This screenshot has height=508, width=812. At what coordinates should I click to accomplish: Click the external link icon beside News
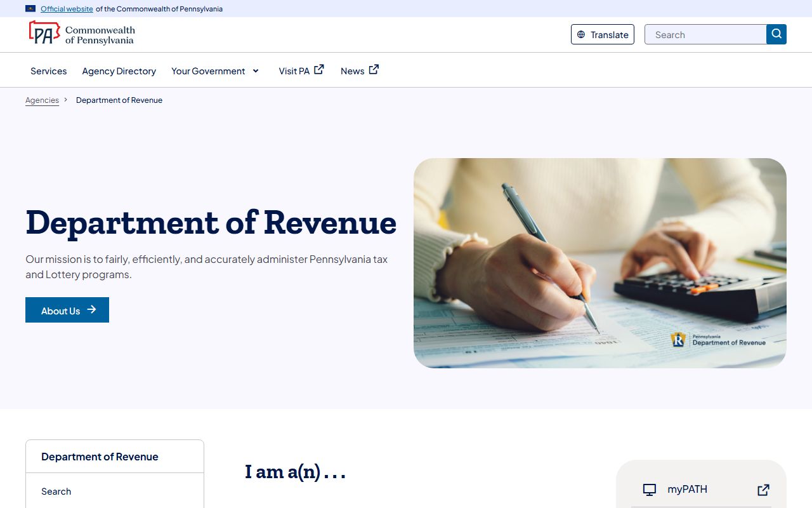coord(374,70)
